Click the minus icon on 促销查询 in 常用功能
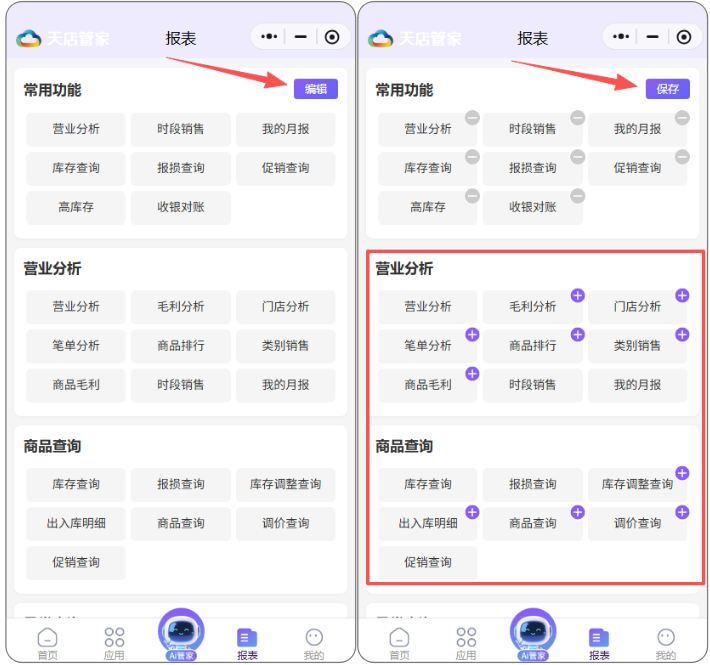This screenshot has height=665, width=710. [x=682, y=157]
